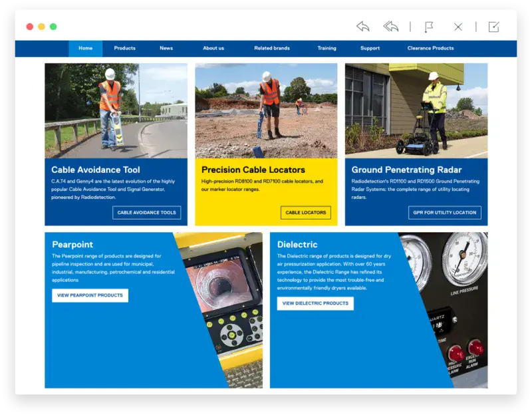
Task: Open the Support navigation item
Action: (x=370, y=48)
